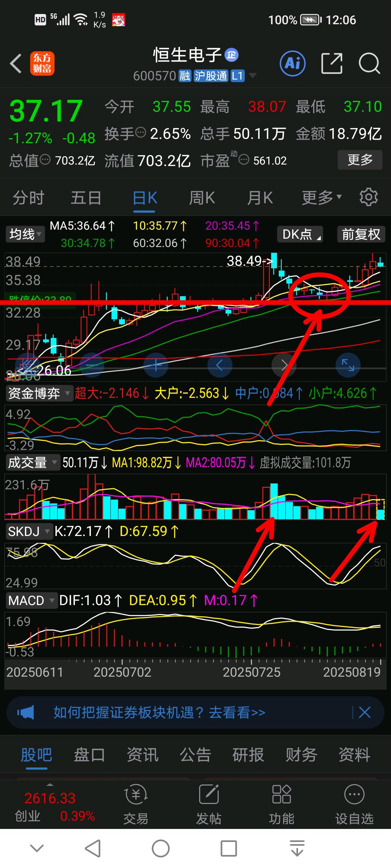Tap the 虚拟成交量:101.8万 label
This screenshot has height=868, width=391.
click(x=305, y=462)
